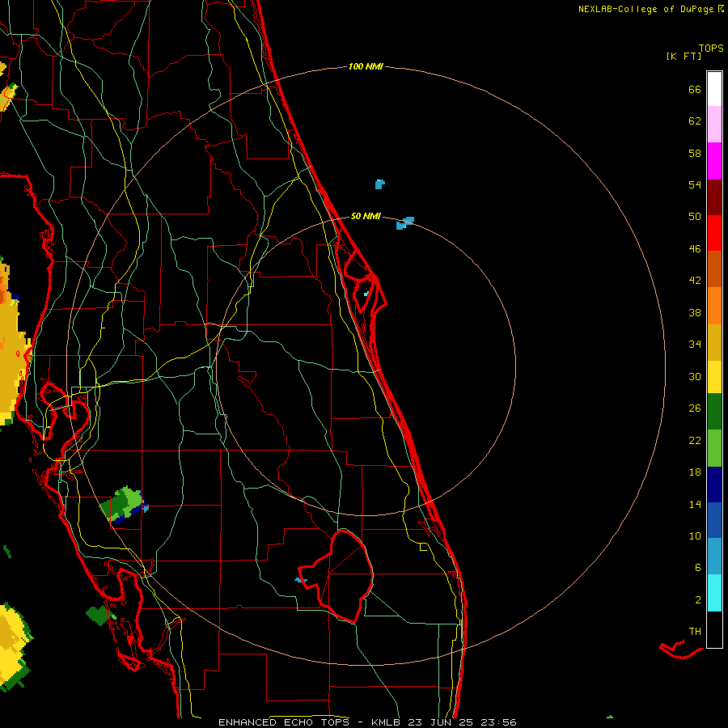Click the 'KMLB' radar site identifier
Image resolution: width=728 pixels, height=728 pixels.
387,722
